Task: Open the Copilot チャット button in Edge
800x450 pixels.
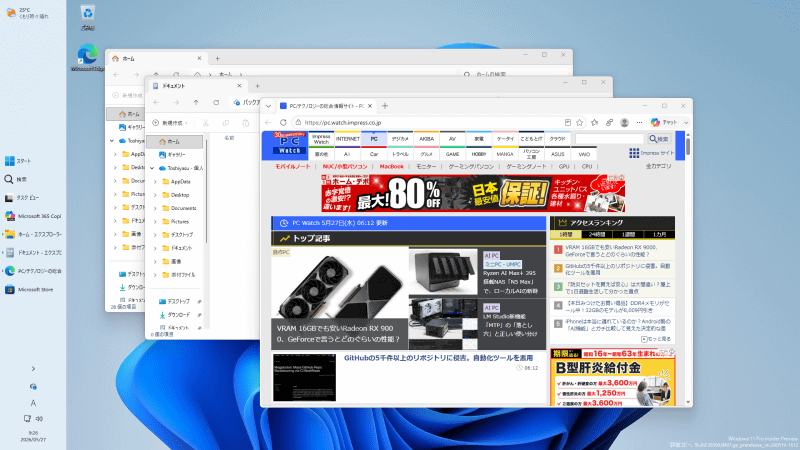Action: pos(665,122)
